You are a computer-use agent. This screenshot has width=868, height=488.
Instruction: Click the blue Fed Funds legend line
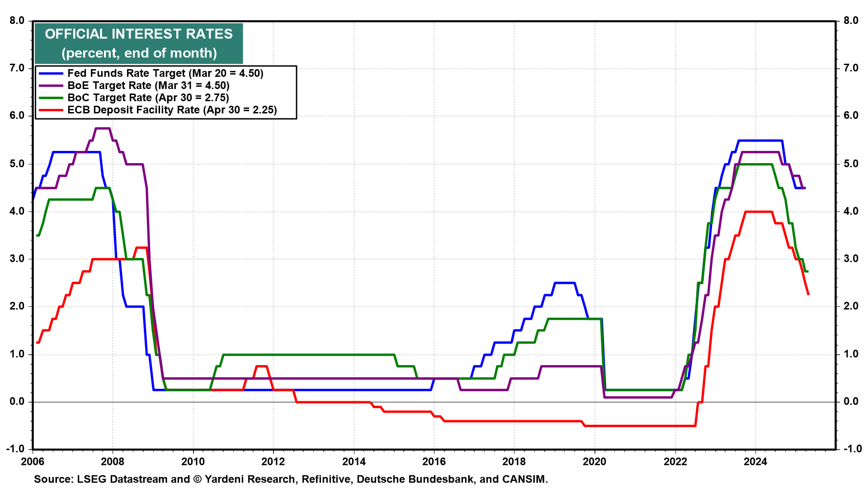(x=51, y=73)
